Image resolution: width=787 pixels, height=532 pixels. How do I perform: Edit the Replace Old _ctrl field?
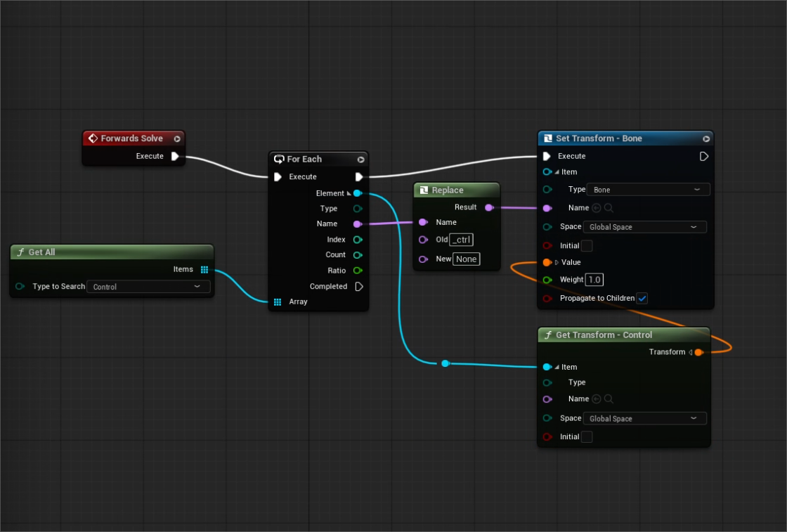[461, 240]
